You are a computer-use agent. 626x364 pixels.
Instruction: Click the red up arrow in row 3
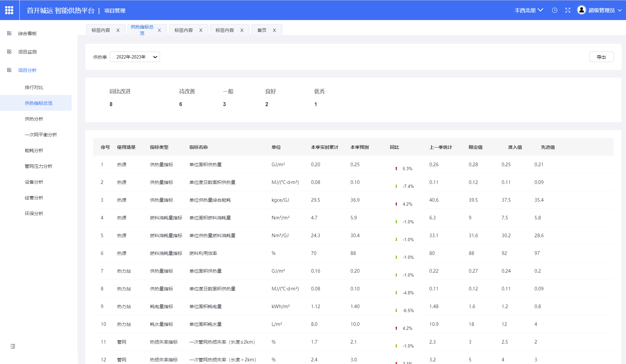pos(396,204)
